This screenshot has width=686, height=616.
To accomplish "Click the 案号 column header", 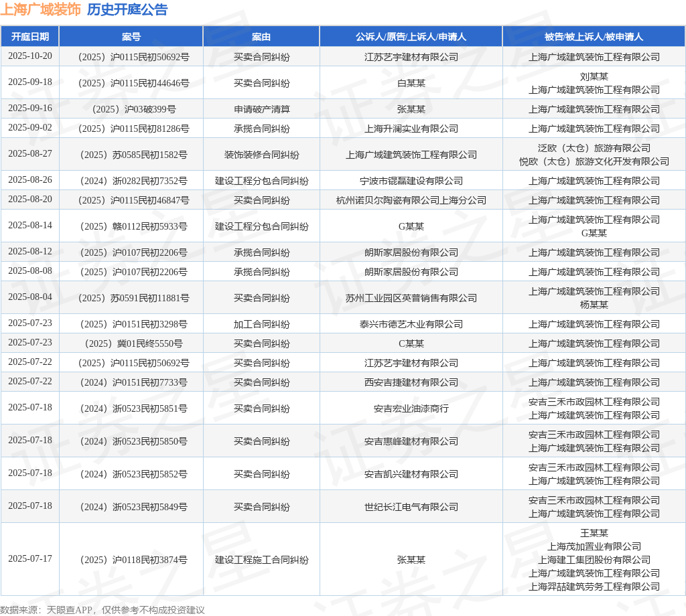I will coord(131,37).
